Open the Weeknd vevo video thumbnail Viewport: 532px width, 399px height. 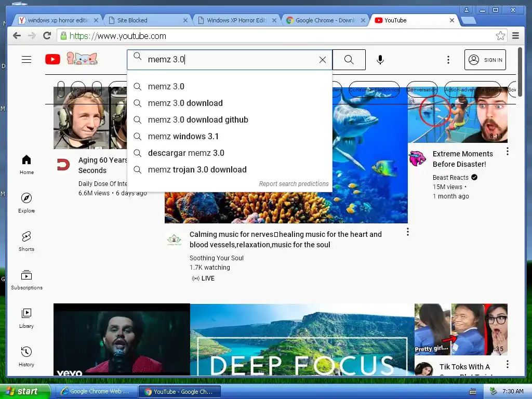122,339
